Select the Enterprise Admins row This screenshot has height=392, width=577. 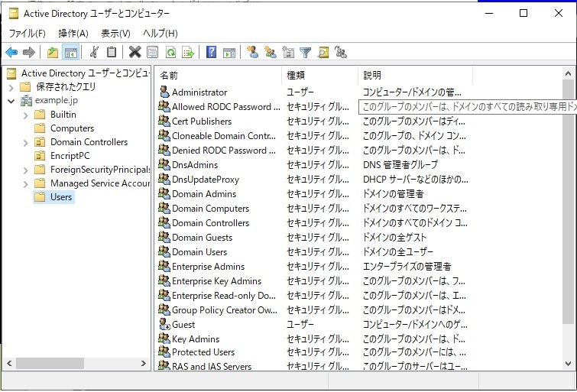point(313,267)
